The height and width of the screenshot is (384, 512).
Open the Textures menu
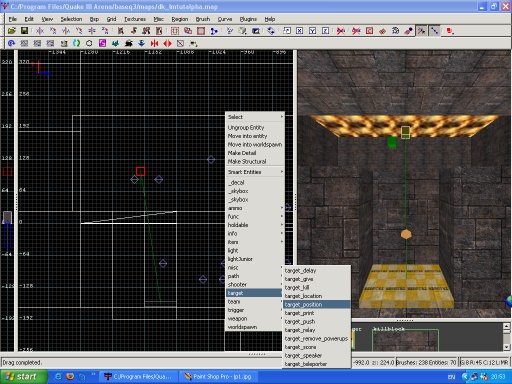point(135,19)
